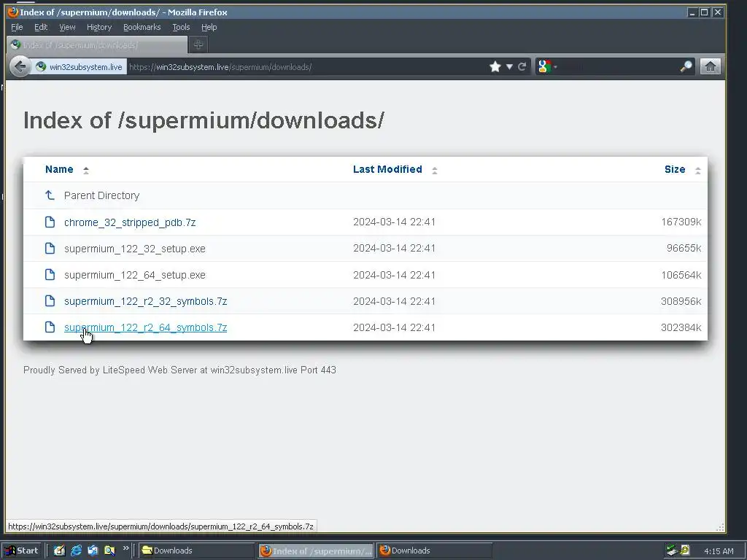Open the URL history dropdown arrow
747x560 pixels.
tap(509, 66)
